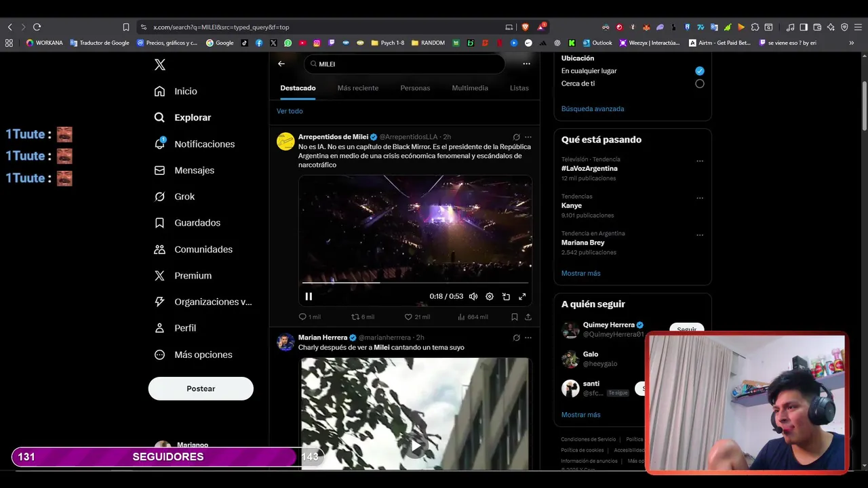
Task: Enter video fullscreen mode
Action: (522, 296)
